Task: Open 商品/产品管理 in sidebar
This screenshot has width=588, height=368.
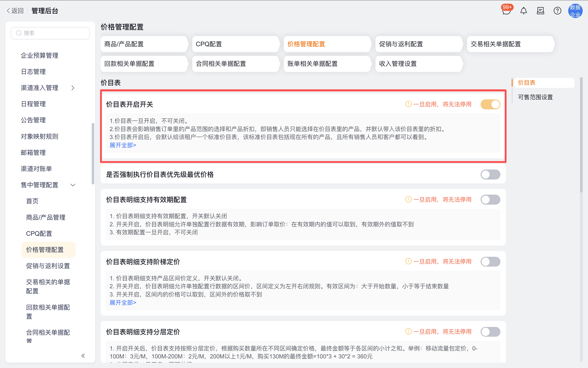Action: 46,217
